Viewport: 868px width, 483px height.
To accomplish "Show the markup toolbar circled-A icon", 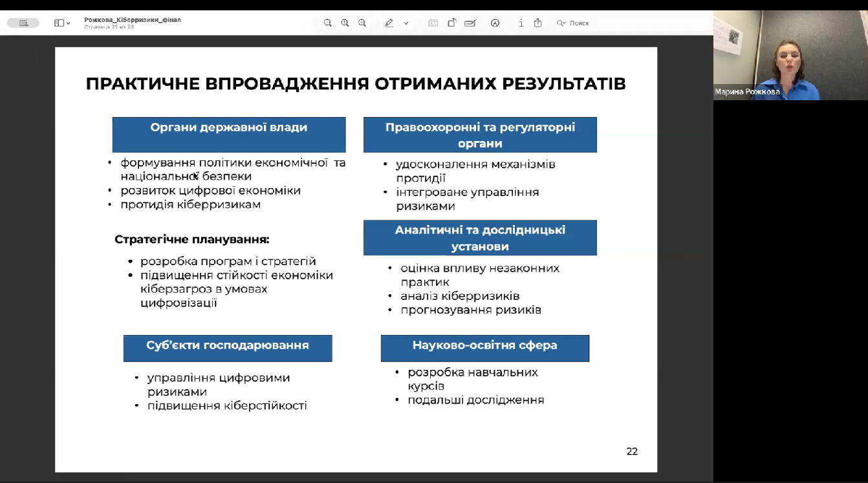I will (495, 23).
